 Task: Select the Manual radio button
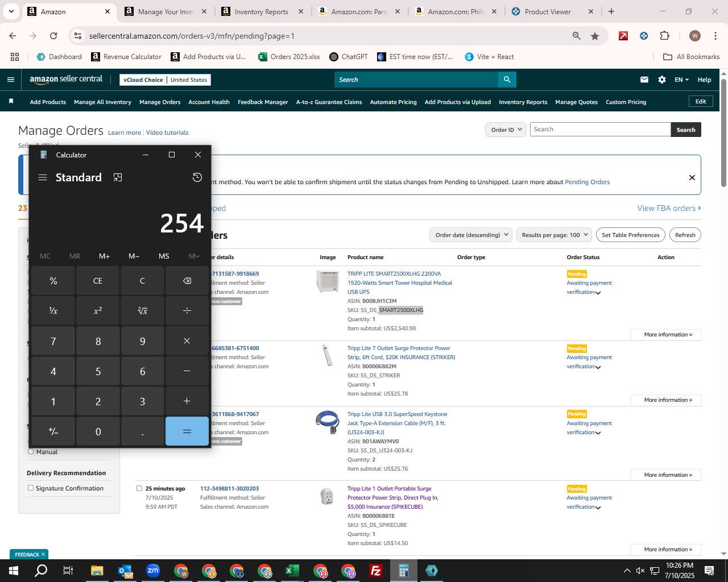pyautogui.click(x=31, y=451)
